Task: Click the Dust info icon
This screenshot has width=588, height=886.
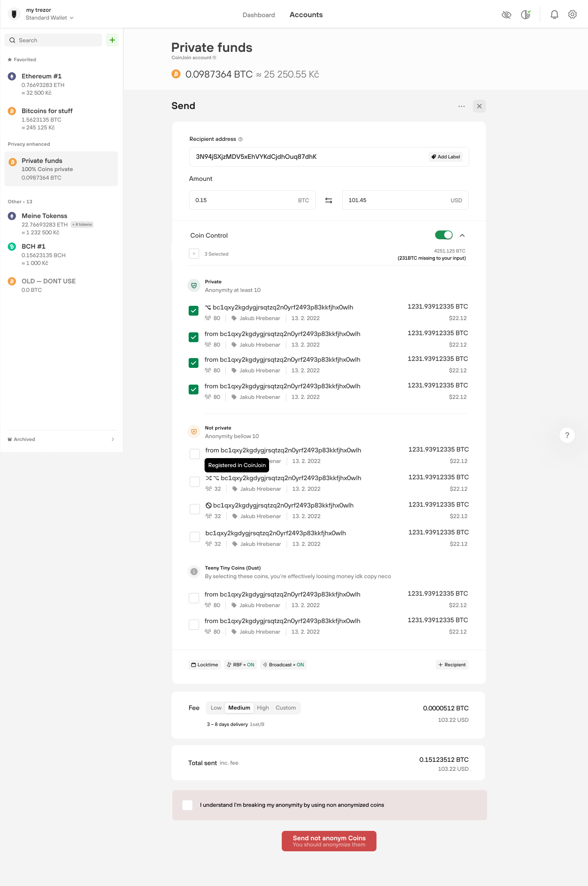Action: (x=194, y=572)
